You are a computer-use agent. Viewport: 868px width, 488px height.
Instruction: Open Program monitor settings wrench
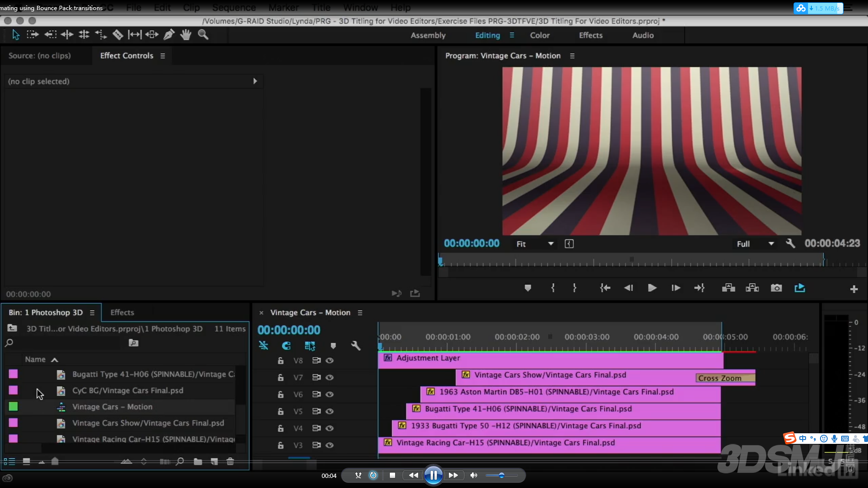(790, 243)
